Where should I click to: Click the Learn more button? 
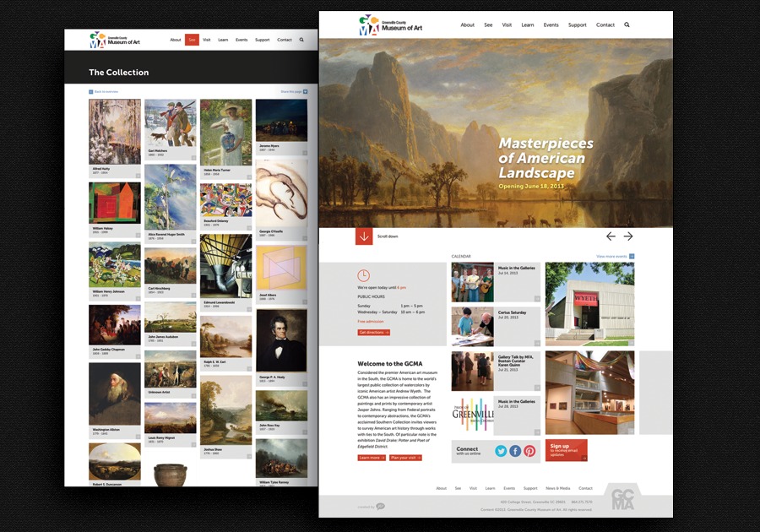point(372,458)
